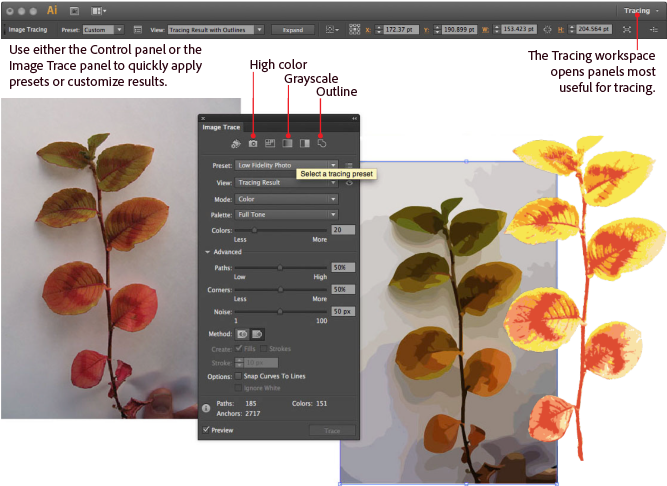Select the Black and White preset icon
The height and width of the screenshot is (486, 667).
click(304, 145)
